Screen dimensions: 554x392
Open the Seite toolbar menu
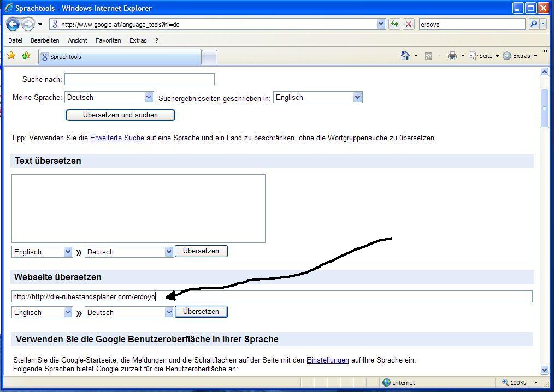484,56
